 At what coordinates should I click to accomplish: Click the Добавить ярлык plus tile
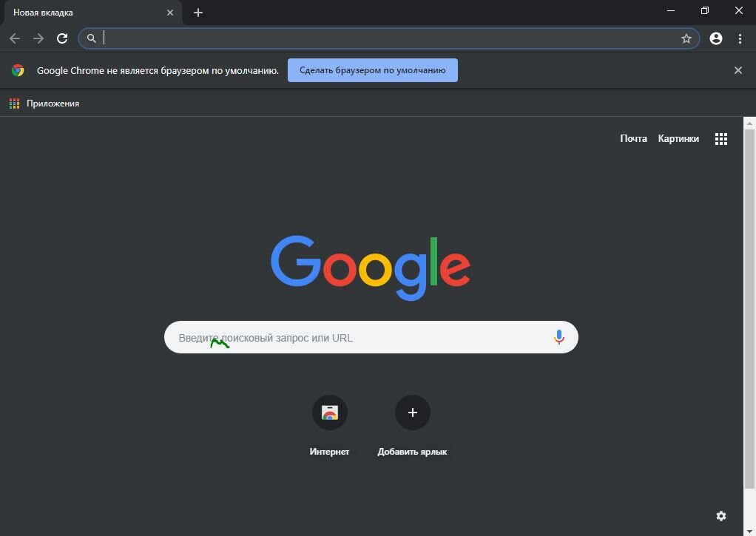pos(412,413)
